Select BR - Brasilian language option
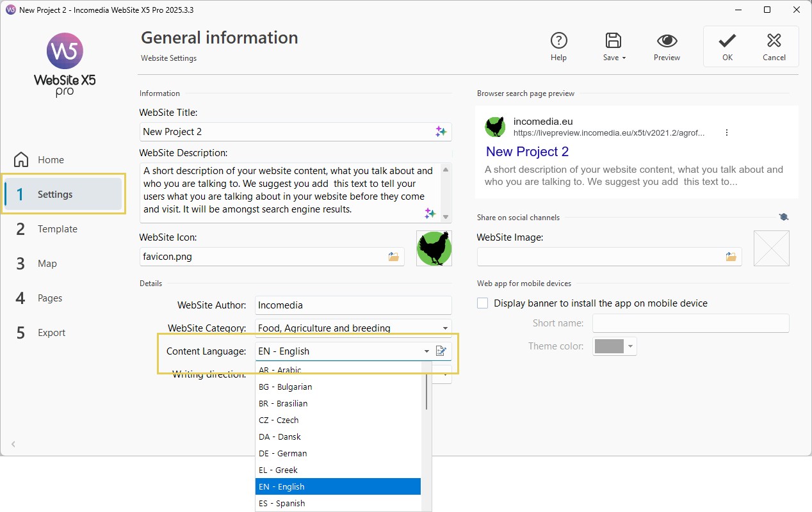Screen dimensions: 812x512 (338, 403)
